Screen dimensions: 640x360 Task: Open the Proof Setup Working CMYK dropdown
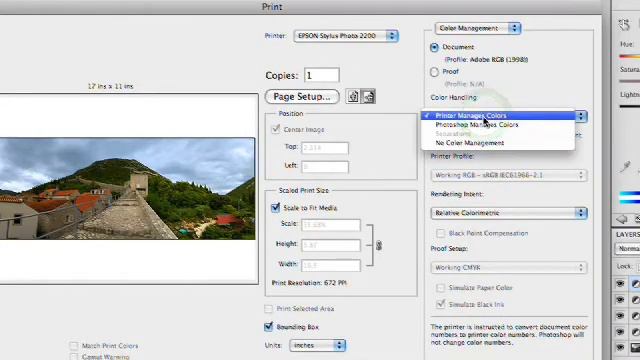point(509,268)
